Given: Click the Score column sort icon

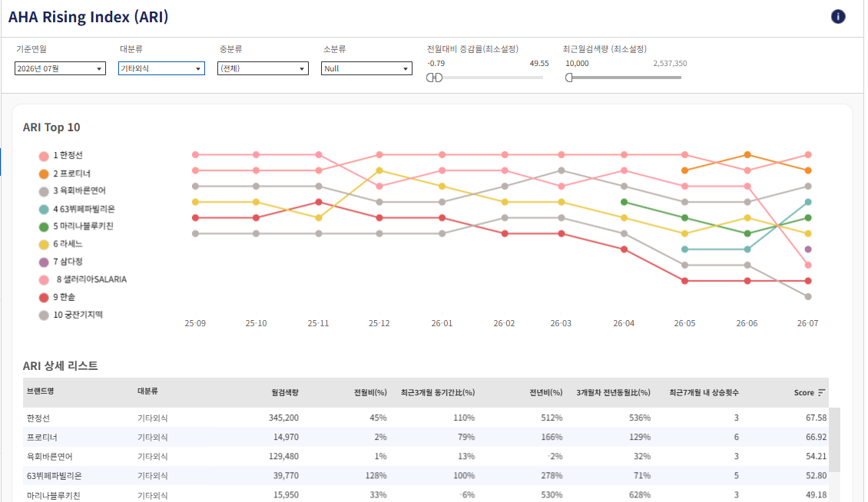Looking at the screenshot, I should coord(821,392).
